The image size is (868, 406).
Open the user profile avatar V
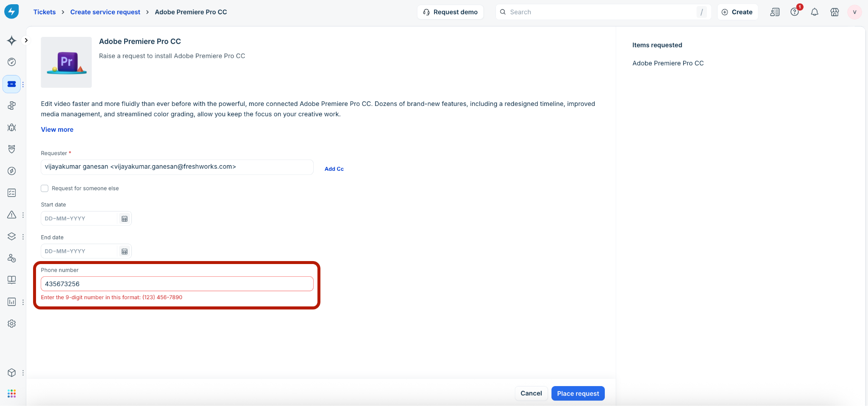coord(854,12)
